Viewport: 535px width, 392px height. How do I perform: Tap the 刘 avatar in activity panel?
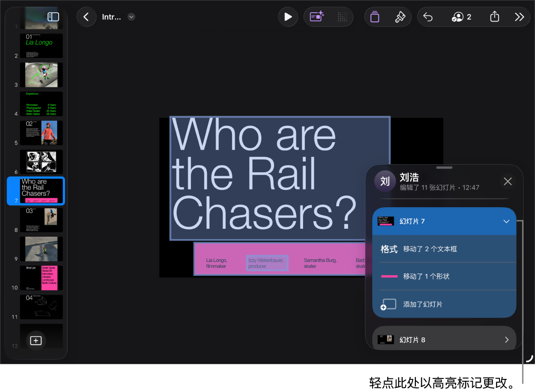385,181
